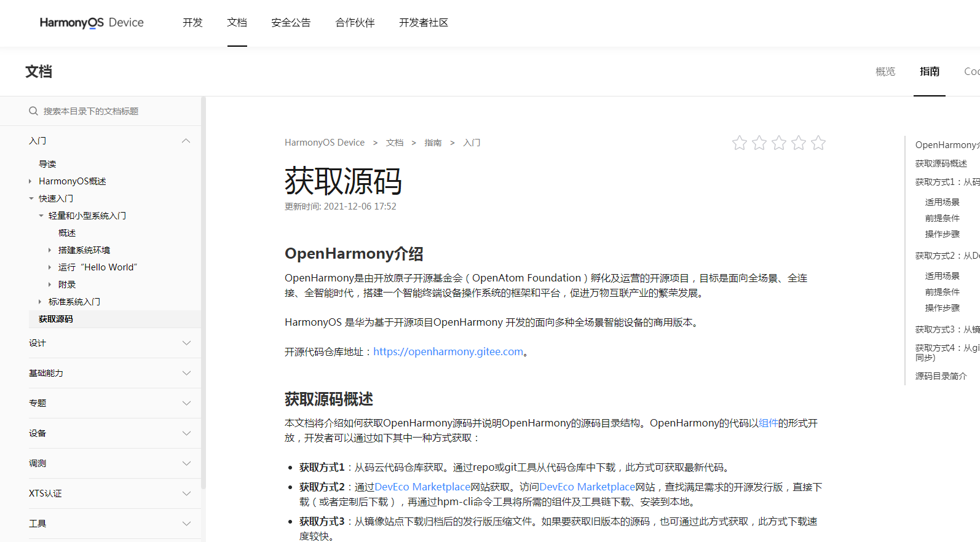Jump to 获取方式2 in page outline
The width and height of the screenshot is (980, 542).
coord(947,256)
